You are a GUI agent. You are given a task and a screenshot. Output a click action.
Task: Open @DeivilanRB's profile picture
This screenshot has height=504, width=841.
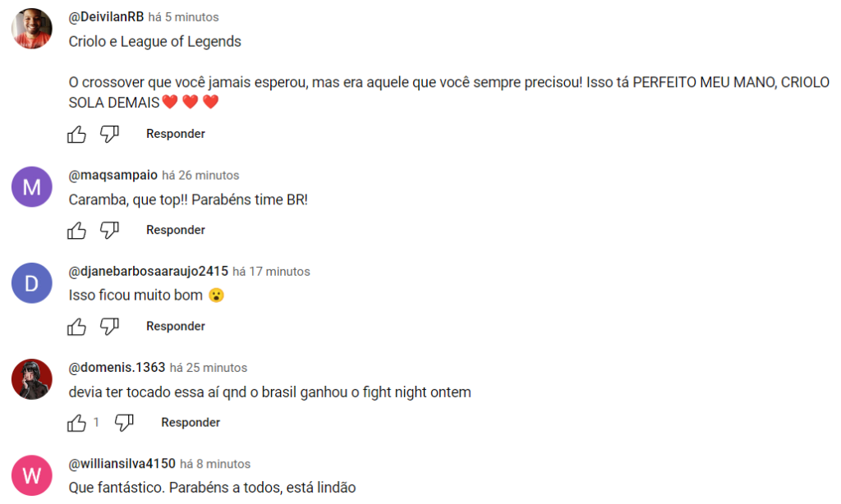[x=32, y=29]
